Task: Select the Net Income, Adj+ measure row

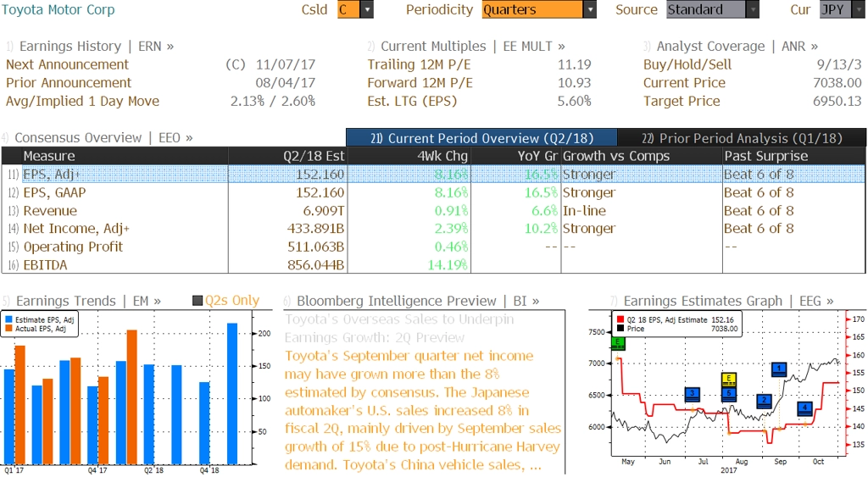Action: tap(433, 229)
